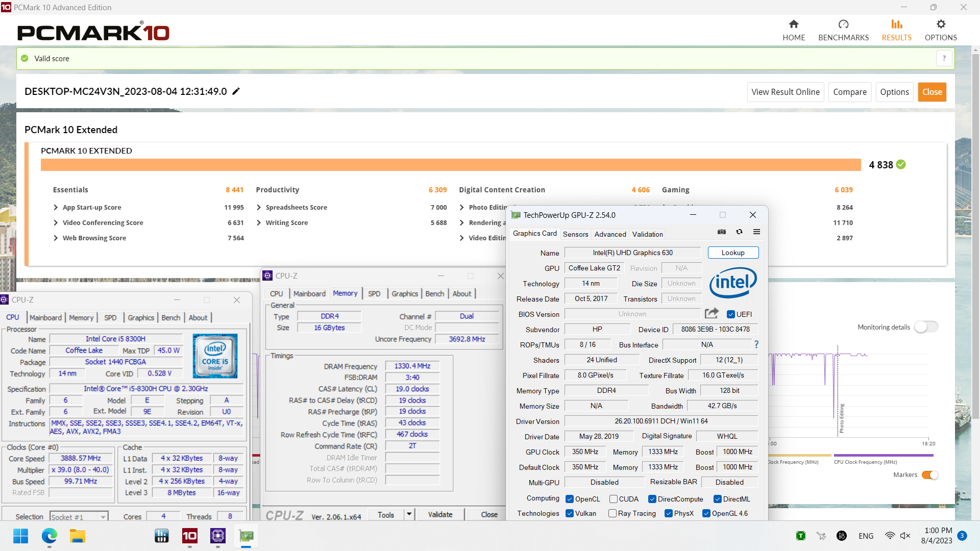Open the Results section icon
Screen dimensions: 980x551
[897, 24]
